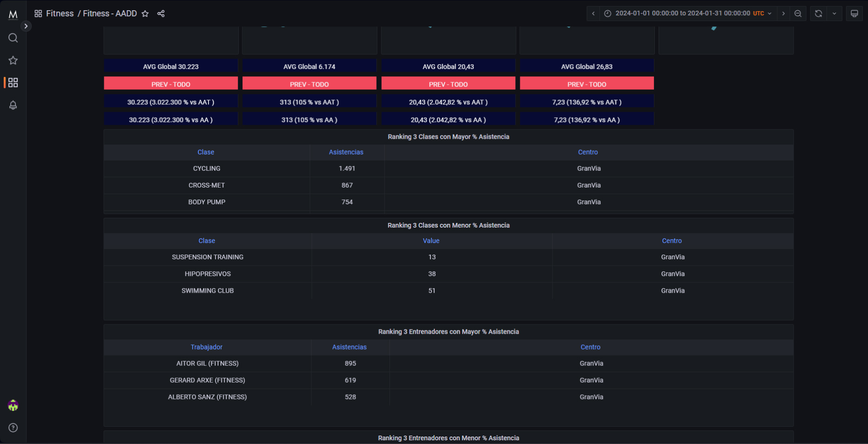Refresh the dashboard
This screenshot has width=868, height=444.
pos(818,13)
